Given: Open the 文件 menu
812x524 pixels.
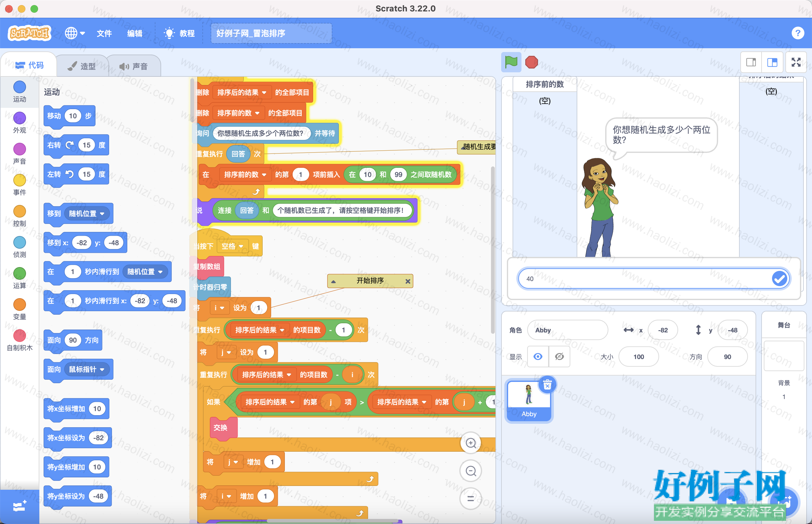Looking at the screenshot, I should pos(104,33).
